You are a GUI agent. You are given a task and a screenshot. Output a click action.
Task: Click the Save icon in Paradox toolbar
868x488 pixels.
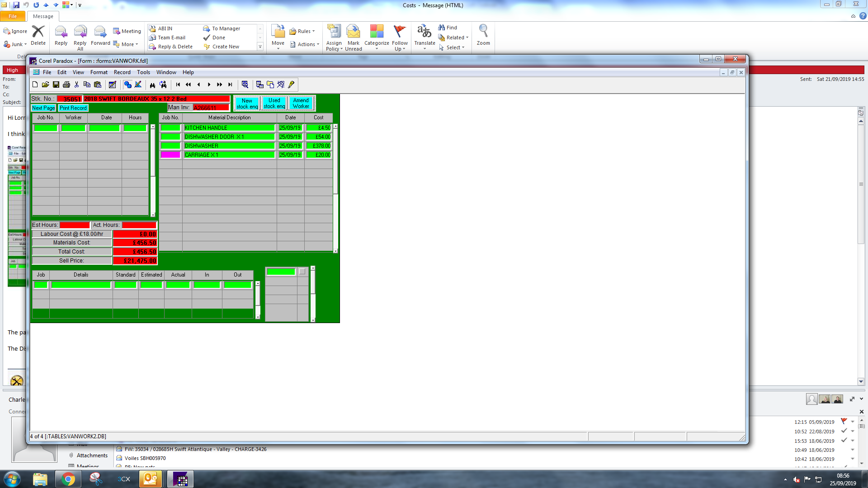[56, 84]
